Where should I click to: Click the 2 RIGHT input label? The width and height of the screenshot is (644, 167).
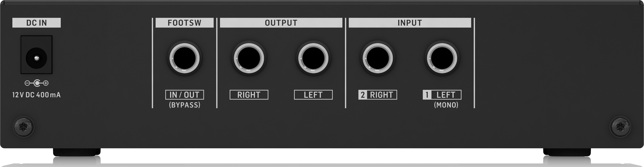pos(378,95)
